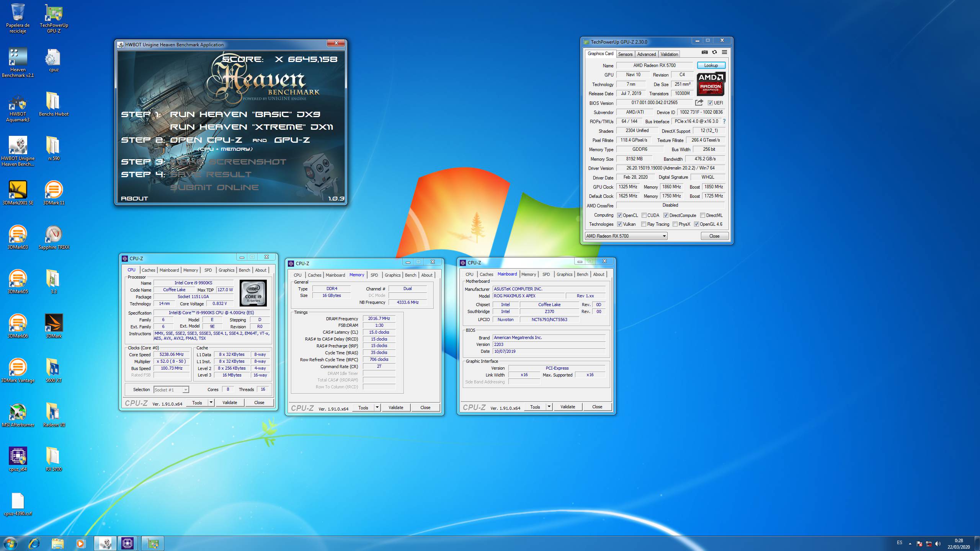Image resolution: width=980 pixels, height=551 pixels.
Task: Open the Caches tab in CPU-Z CPU window
Action: coord(149,270)
